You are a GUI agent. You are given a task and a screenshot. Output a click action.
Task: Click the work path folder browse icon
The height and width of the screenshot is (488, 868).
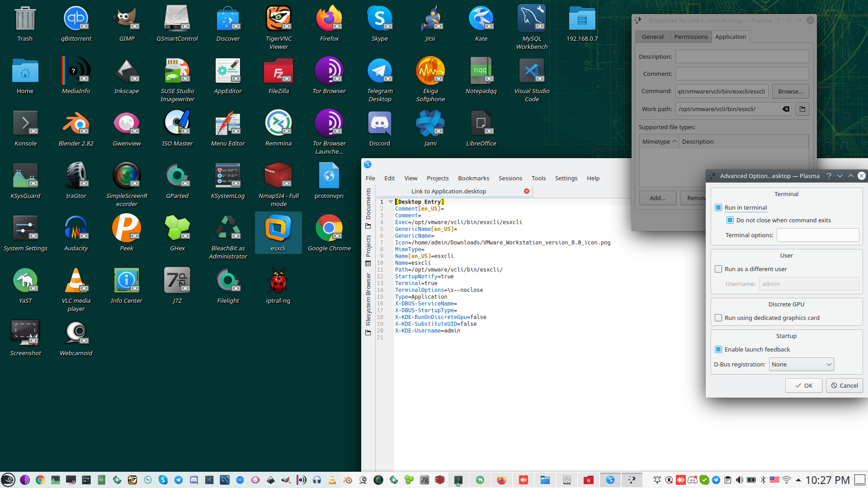pyautogui.click(x=802, y=109)
